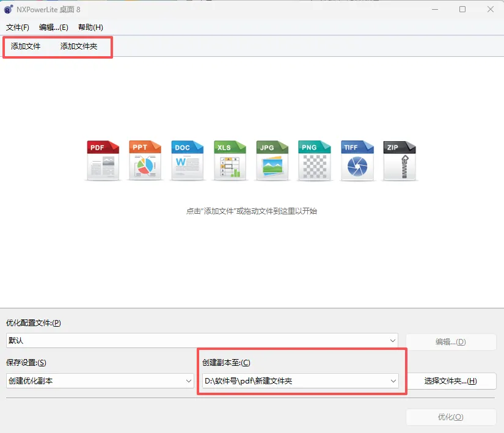Click the PPT file type icon
This screenshot has height=433, width=504.
tap(145, 160)
